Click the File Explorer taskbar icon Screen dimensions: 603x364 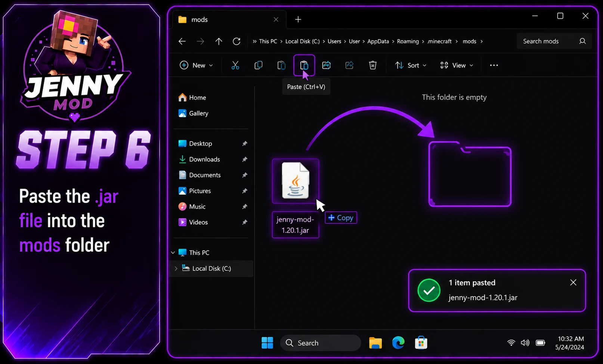pos(375,343)
